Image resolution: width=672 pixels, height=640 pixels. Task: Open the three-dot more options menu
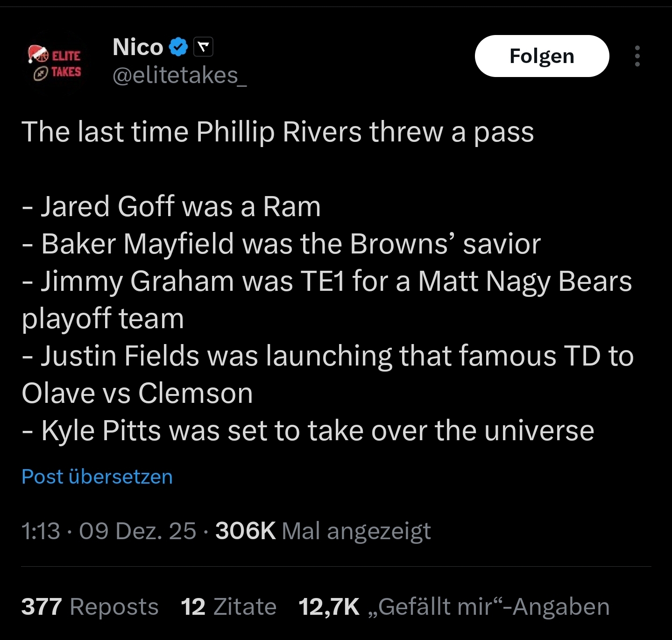(637, 56)
